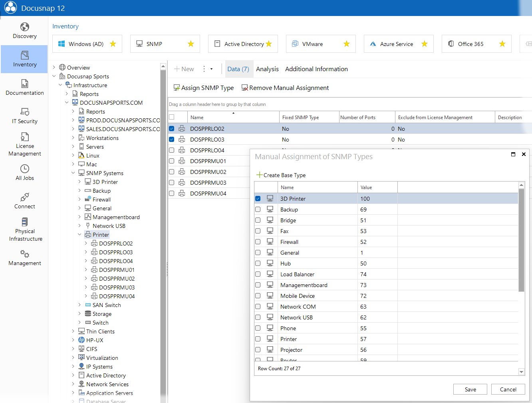Start the VMware inventory tile
532x403 pixels.
coord(321,44)
